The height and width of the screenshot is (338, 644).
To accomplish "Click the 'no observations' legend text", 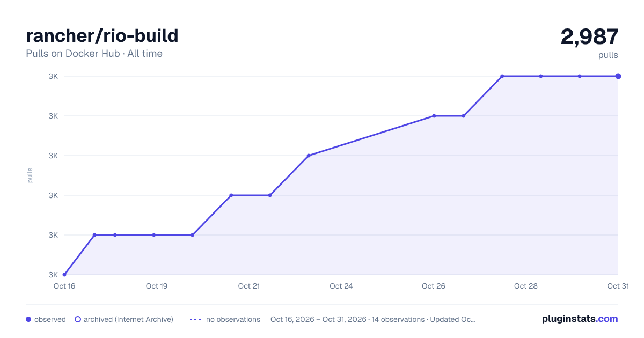I will point(233,319).
